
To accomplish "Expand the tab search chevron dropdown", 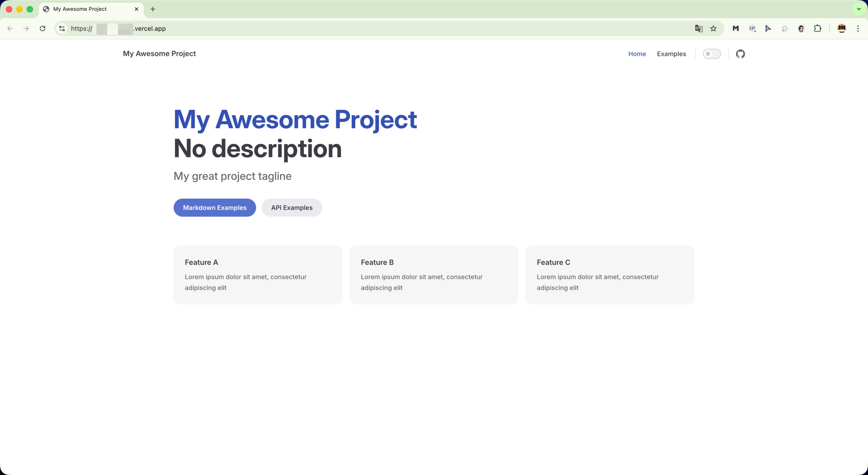I will 859,9.
